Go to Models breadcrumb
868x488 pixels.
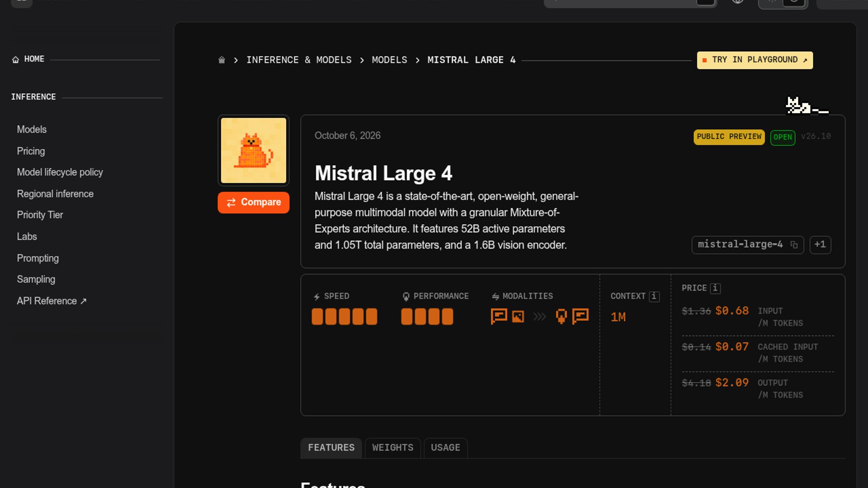(389, 60)
